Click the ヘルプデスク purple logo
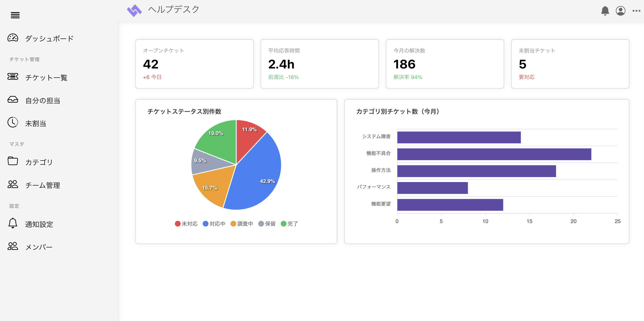The height and width of the screenshot is (321, 644). tap(134, 11)
